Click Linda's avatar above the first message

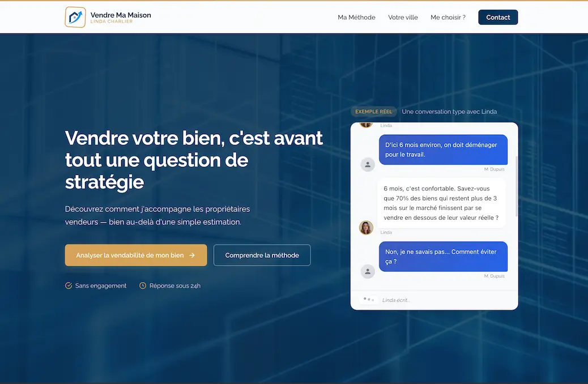(366, 125)
